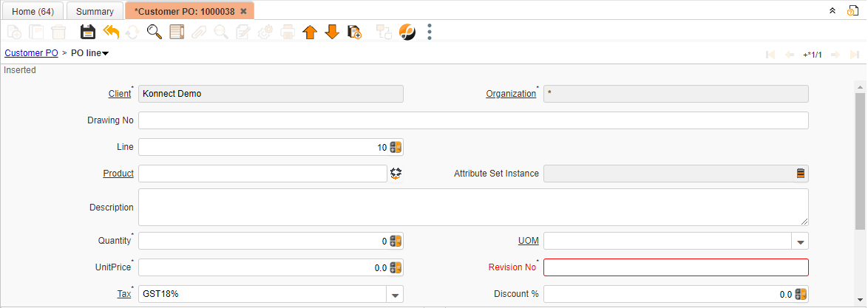The height and width of the screenshot is (308, 868).
Task: Toggle grid view icon in toolbar
Action: point(177,32)
